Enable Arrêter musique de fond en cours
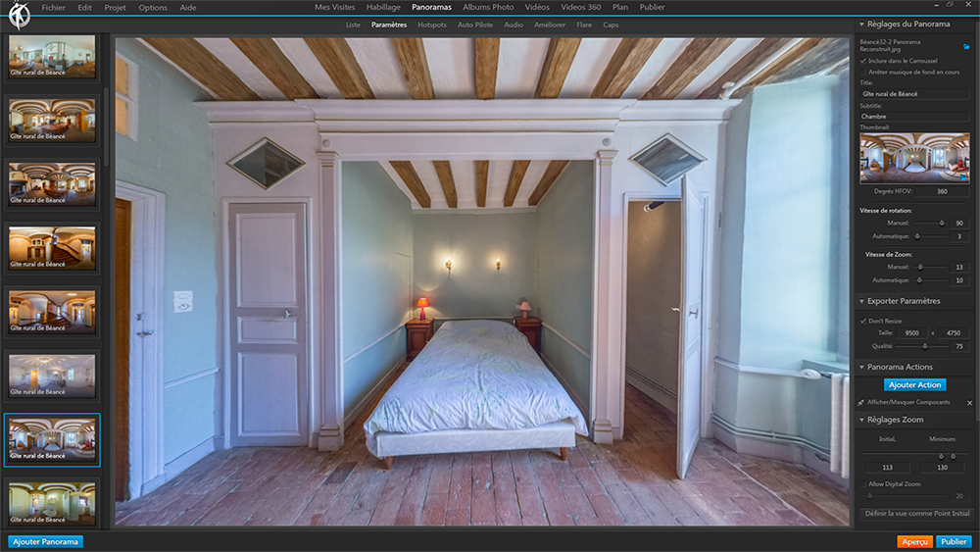The width and height of the screenshot is (980, 552). 863,72
